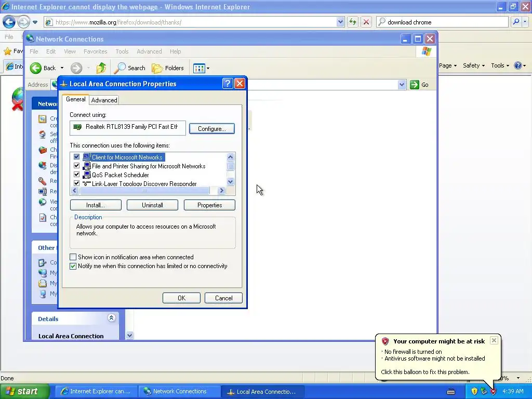Collapse the Details panel chevron
This screenshot has width=532, height=399.
click(x=111, y=318)
